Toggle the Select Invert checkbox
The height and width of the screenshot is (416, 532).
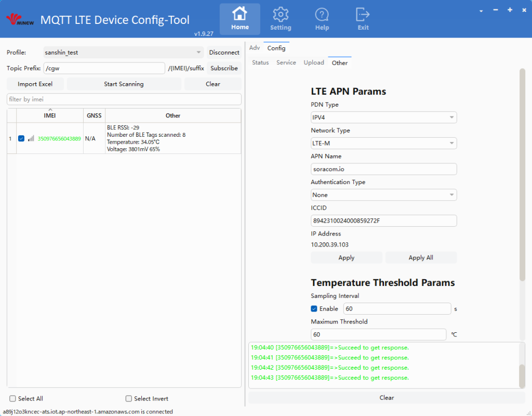click(x=129, y=399)
